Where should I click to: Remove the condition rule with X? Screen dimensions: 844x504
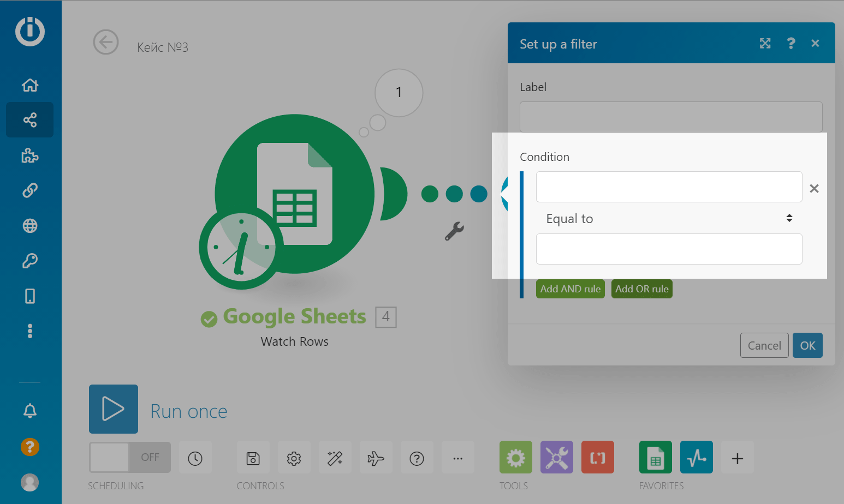814,189
